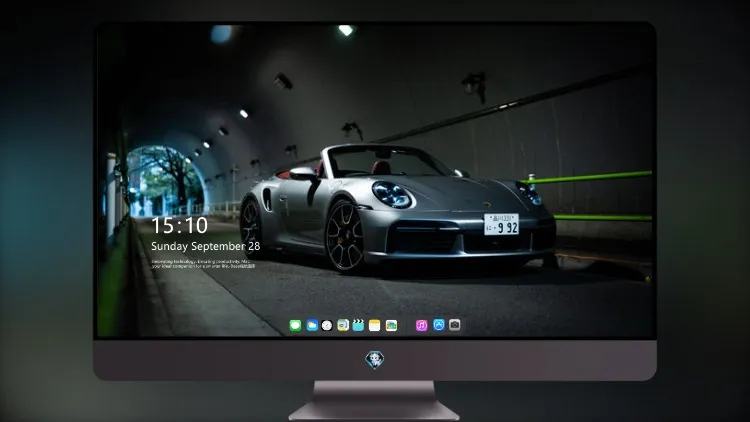Launch the pink Music app in dock
750x422 pixels.
click(421, 326)
